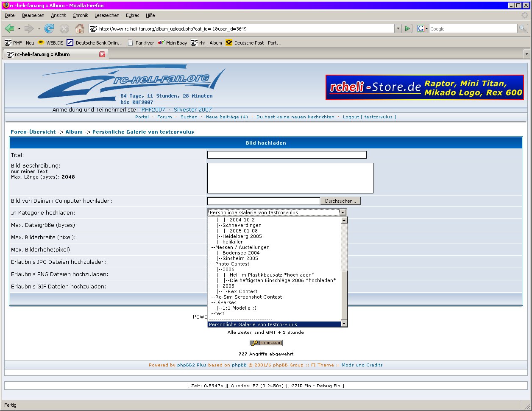The width and height of the screenshot is (532, 411).
Task: Click the Durchsuchen... button
Action: click(x=340, y=201)
